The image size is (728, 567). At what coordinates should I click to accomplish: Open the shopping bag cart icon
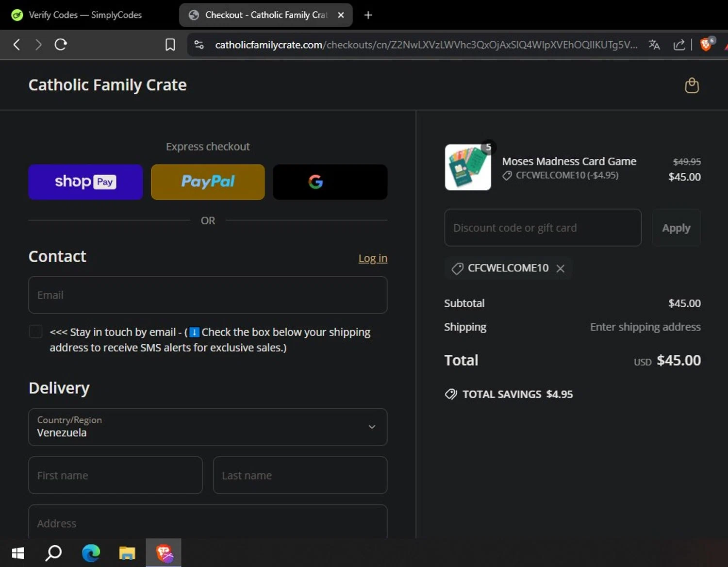(x=692, y=85)
